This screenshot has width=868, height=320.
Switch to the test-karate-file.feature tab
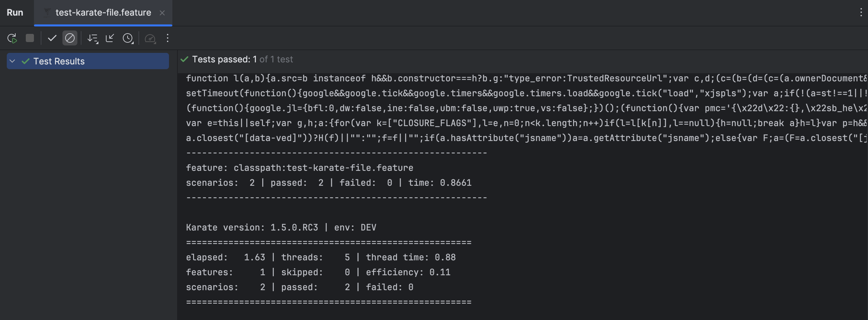[x=102, y=13]
